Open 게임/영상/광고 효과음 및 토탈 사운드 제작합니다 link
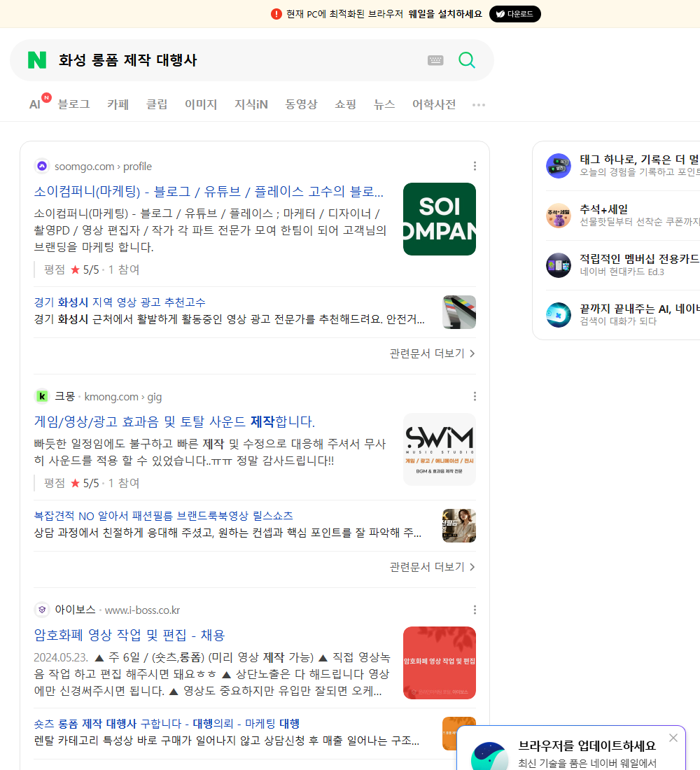Screen dimensions: 700x770 [174, 421]
